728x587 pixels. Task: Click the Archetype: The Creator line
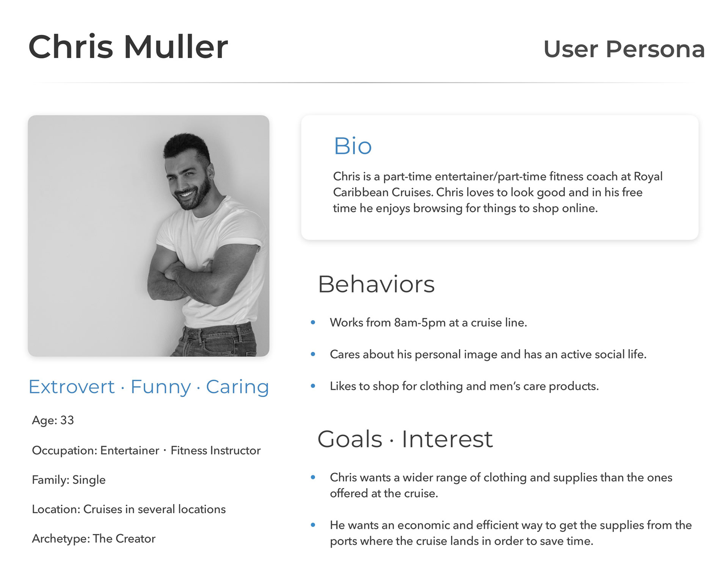click(x=94, y=538)
